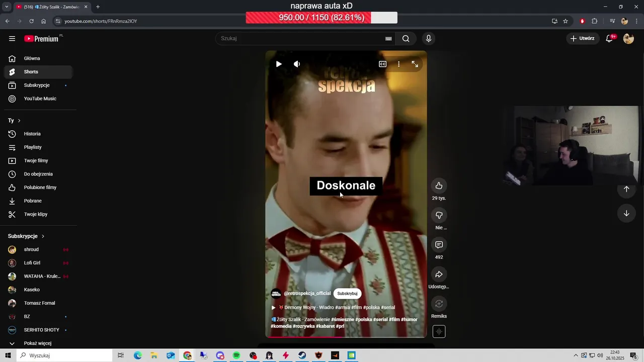Play the paused Short
This screenshot has height=362, width=644.
click(279, 64)
